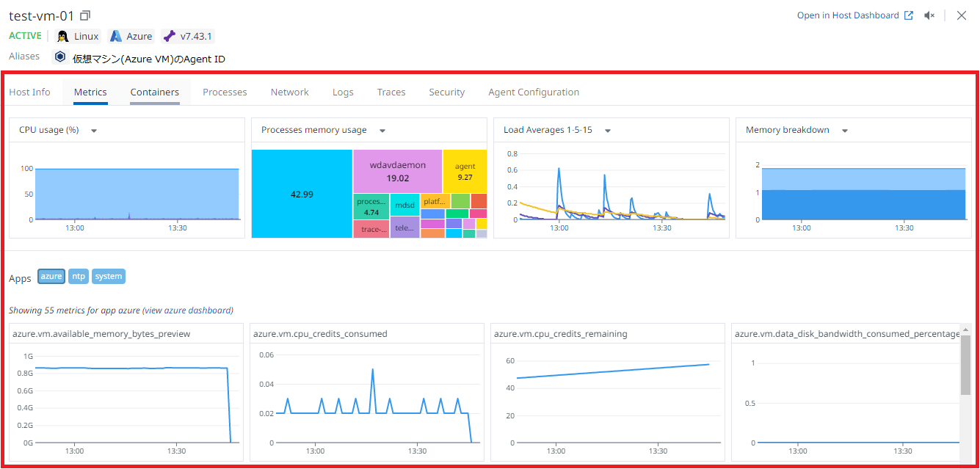Viewport: 980px width, 469px height.
Task: Click the green process 4.74 treemap block
Action: [x=371, y=206]
